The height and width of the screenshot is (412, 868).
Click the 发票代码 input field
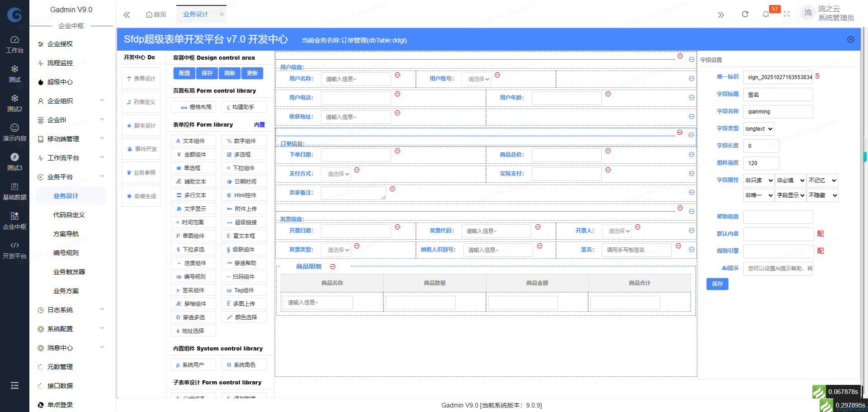tap(496, 231)
